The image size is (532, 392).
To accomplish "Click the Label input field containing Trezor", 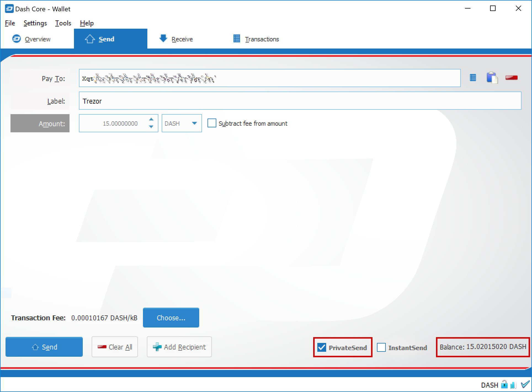I will [300, 101].
